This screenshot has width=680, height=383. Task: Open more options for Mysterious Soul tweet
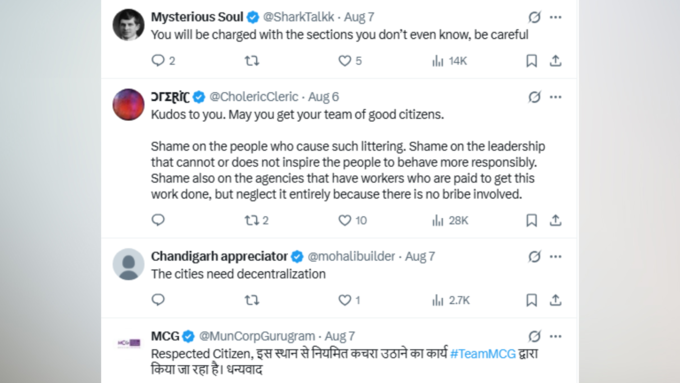556,17
